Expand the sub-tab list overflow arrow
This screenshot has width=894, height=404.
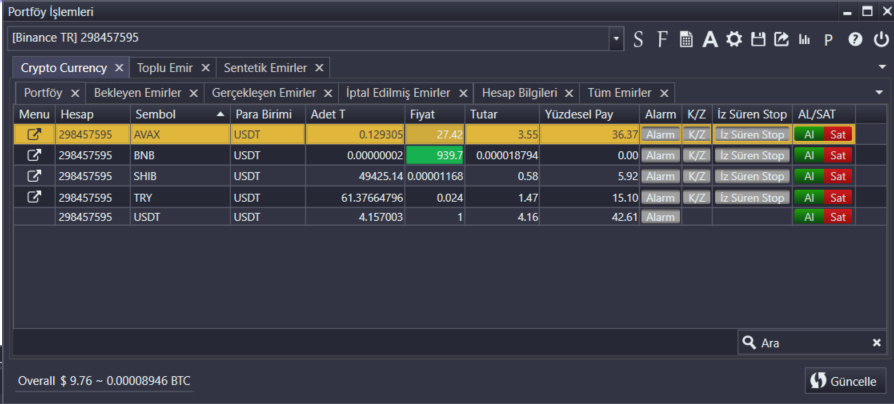click(879, 92)
